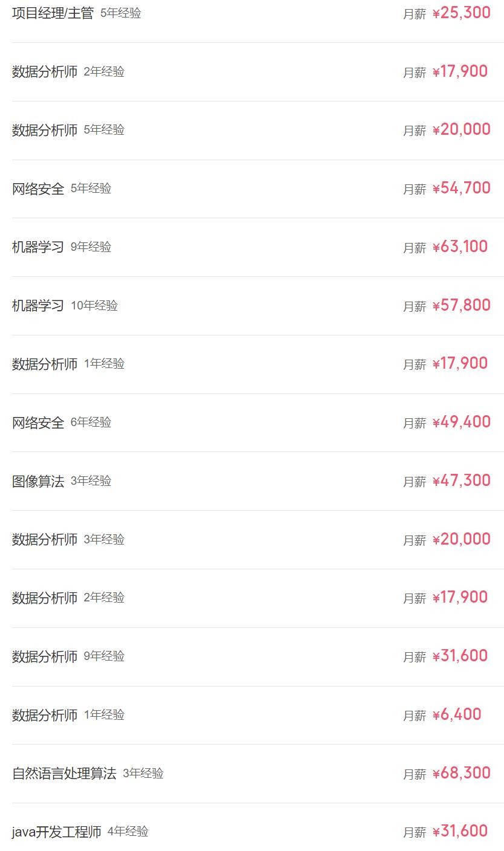Image resolution: width=504 pixels, height=851 pixels.
Task: Select the 数据分析师 3年经验 job title
Action: (x=45, y=540)
